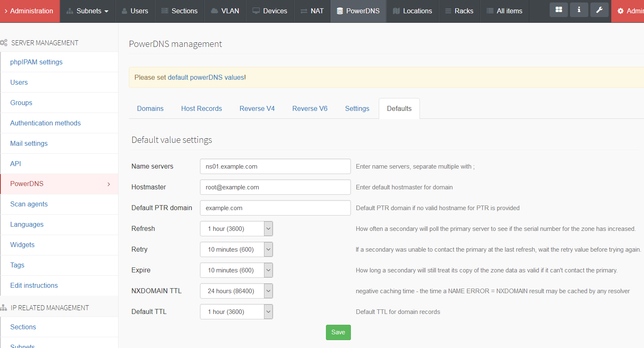Open the Devices menu with monitor icon
This screenshot has width=644, height=348.
pos(270,11)
